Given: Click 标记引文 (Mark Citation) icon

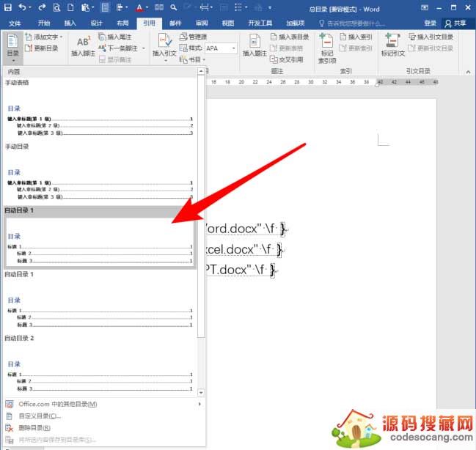Looking at the screenshot, I should [x=392, y=45].
